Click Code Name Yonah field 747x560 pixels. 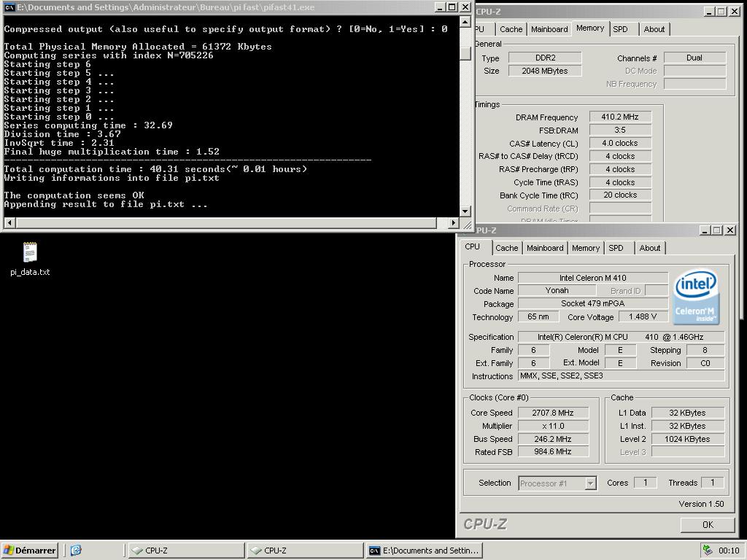557,290
